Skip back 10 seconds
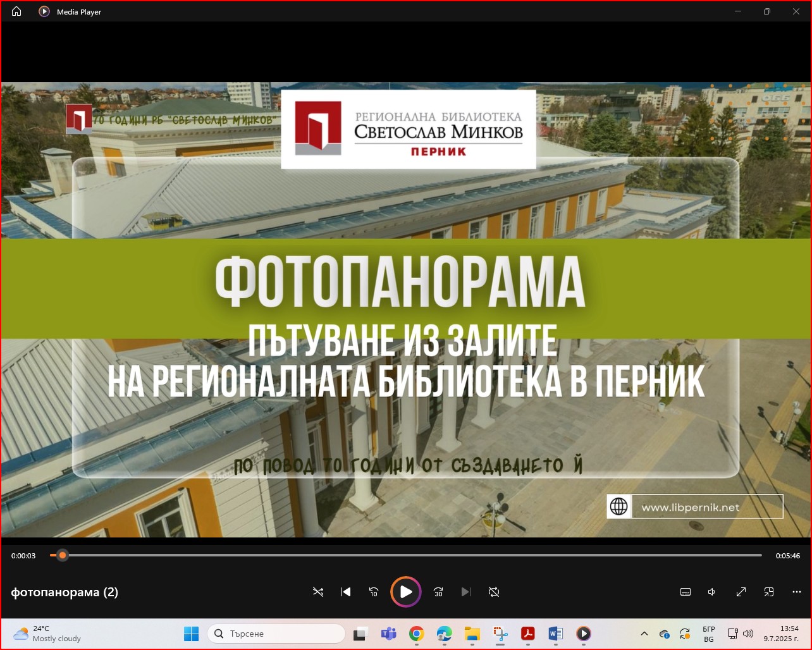The width and height of the screenshot is (812, 650). click(x=374, y=592)
